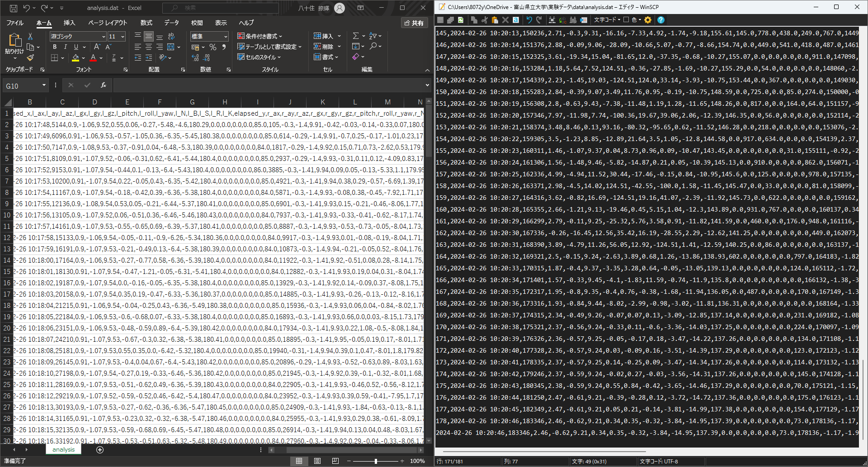The width and height of the screenshot is (868, 467).
Task: Toggle Italic formatting in the ribbon
Action: click(x=65, y=47)
